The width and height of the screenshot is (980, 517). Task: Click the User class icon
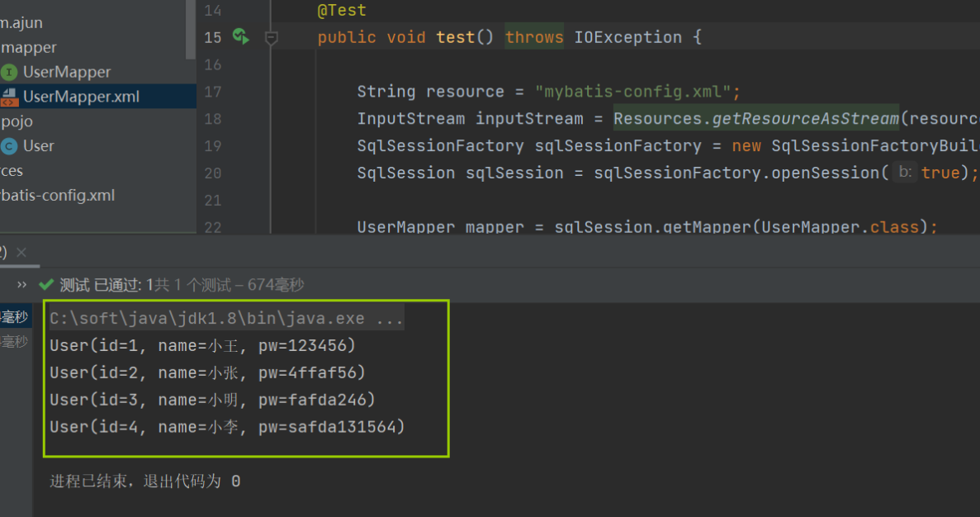click(9, 146)
